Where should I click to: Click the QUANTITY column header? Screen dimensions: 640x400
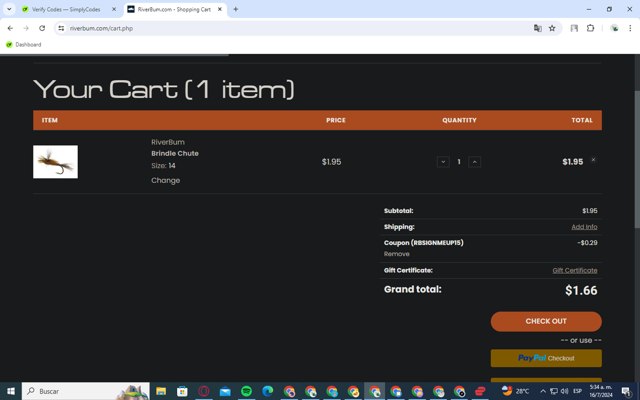459,120
